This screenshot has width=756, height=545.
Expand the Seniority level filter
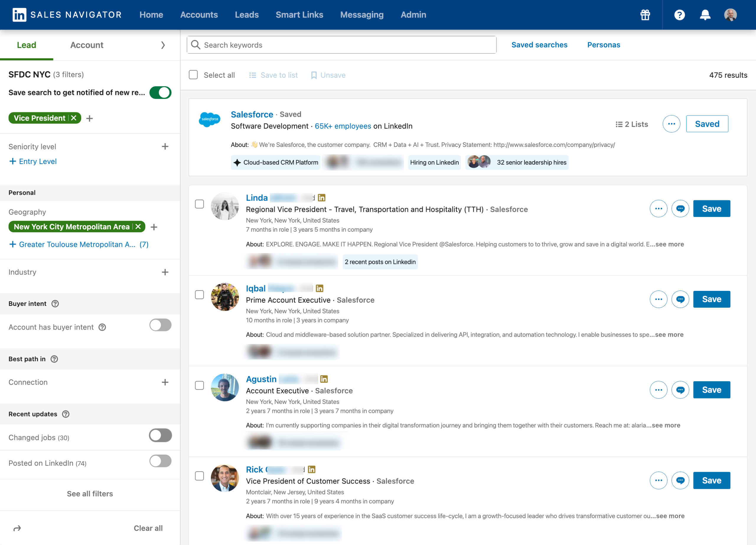click(165, 146)
